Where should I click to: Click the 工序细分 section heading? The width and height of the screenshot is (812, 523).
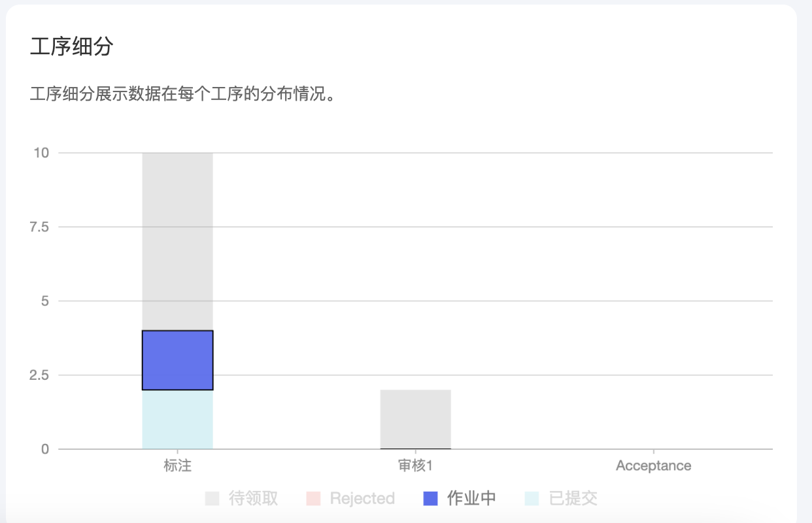[72, 47]
